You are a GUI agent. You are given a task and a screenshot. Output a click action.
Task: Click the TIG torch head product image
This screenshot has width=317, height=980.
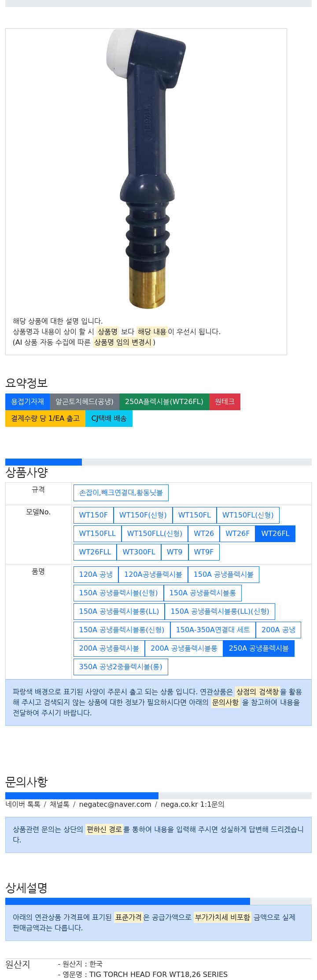pyautogui.click(x=146, y=169)
